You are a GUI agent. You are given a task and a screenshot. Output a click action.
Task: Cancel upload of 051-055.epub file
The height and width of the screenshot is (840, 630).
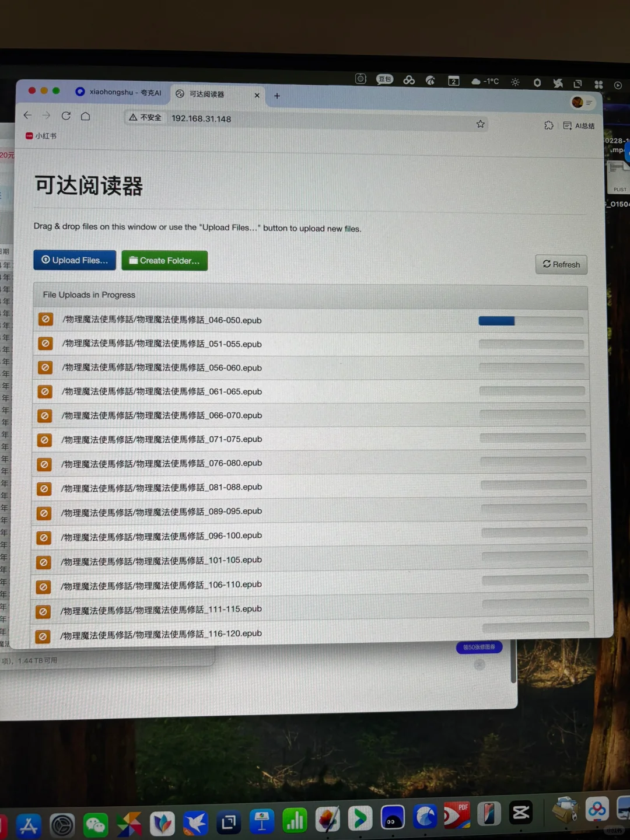click(45, 344)
